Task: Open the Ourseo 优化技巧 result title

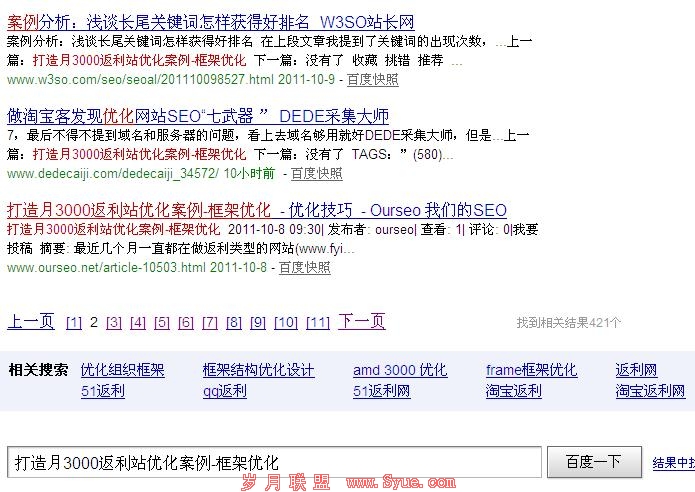Action: tap(257, 210)
